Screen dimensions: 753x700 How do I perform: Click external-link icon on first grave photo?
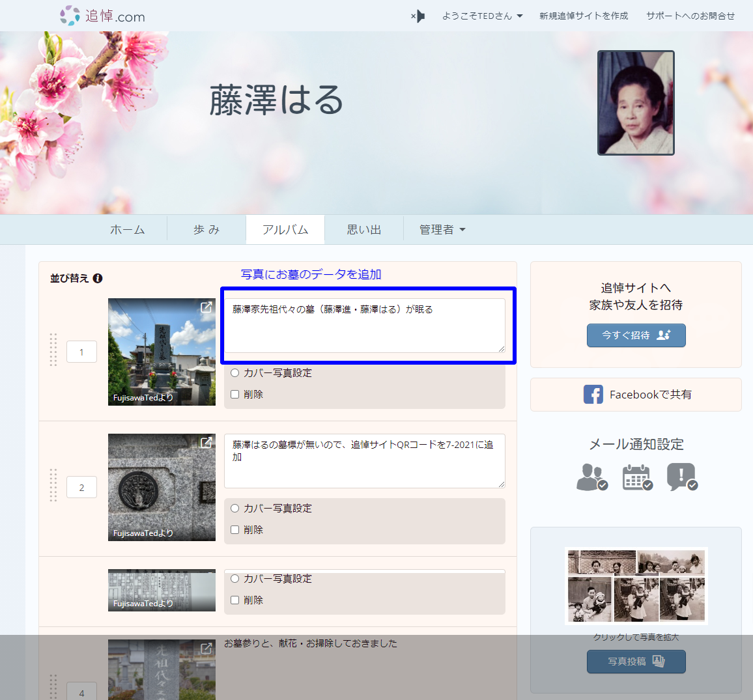click(x=206, y=307)
